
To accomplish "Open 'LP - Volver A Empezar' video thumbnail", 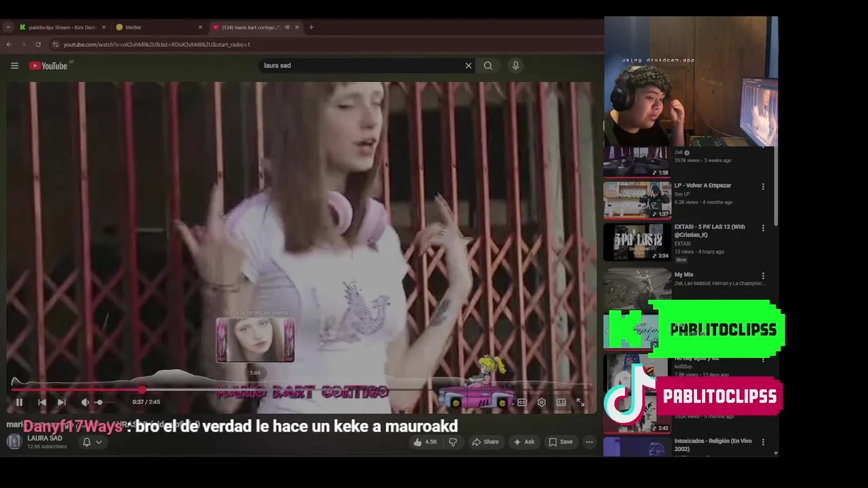I will pos(637,200).
